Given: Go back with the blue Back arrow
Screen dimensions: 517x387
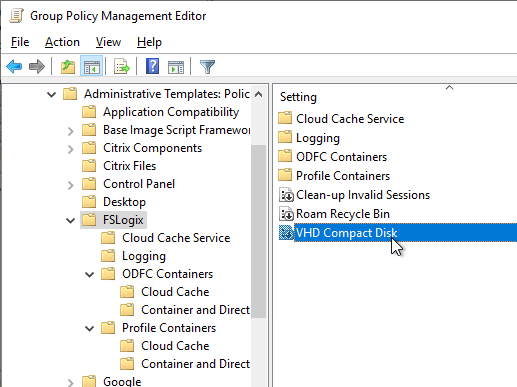Looking at the screenshot, I should point(14,67).
